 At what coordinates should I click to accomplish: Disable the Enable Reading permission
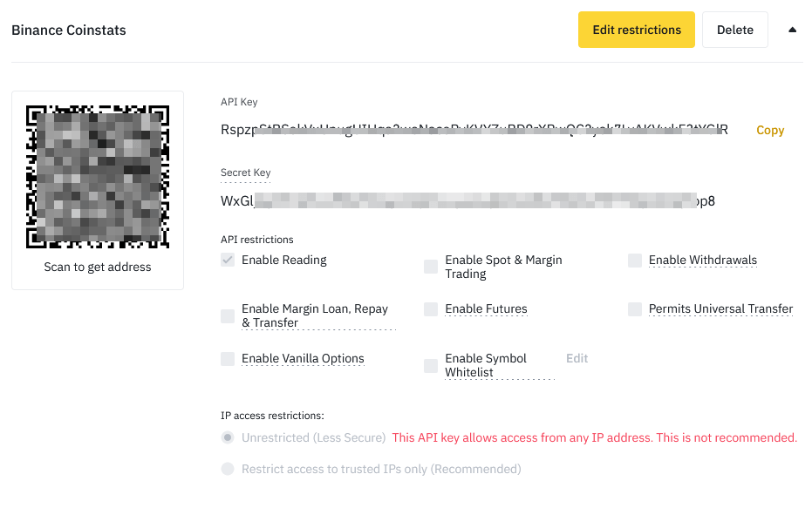click(x=227, y=260)
